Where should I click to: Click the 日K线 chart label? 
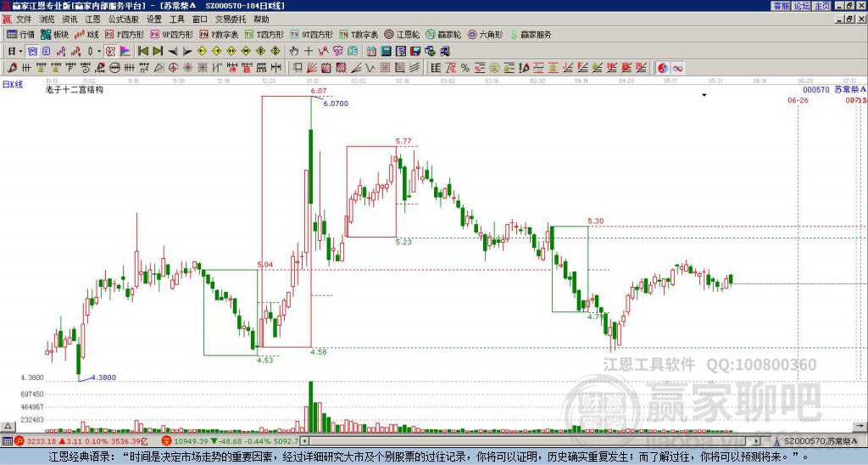pos(13,84)
